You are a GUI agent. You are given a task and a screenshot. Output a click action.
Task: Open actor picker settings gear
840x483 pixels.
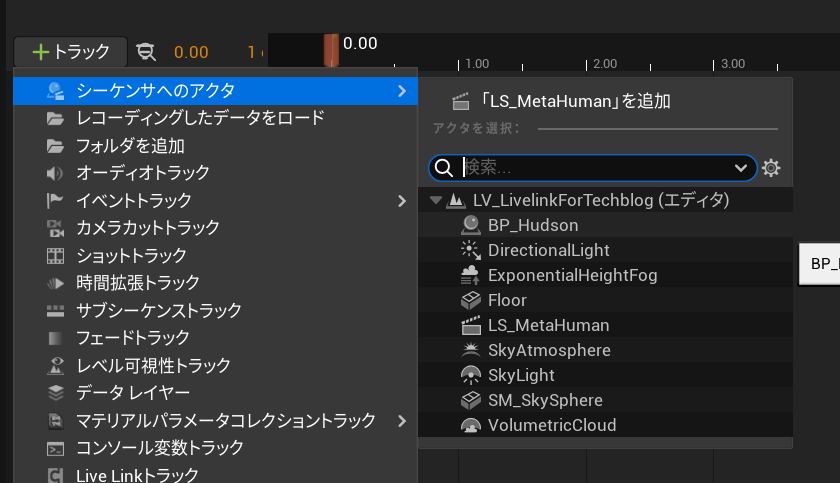pyautogui.click(x=771, y=168)
